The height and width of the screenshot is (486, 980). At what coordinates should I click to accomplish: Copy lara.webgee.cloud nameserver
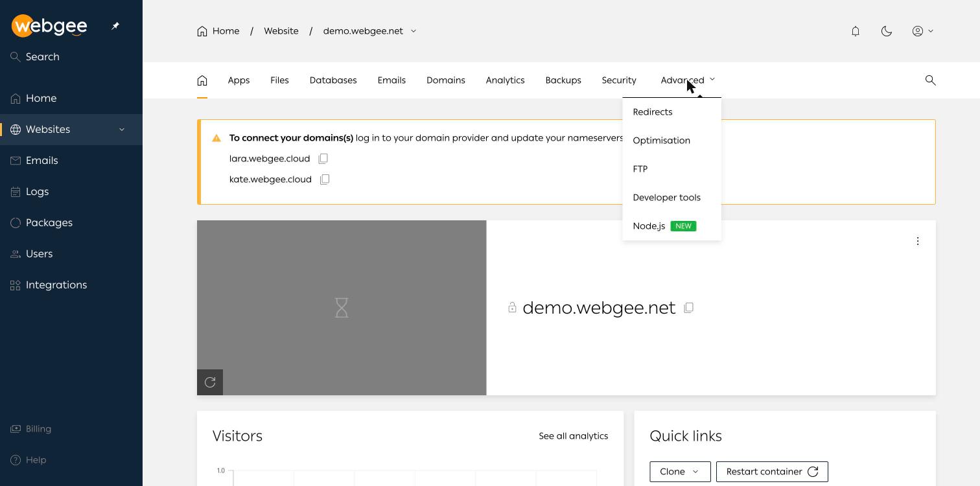(323, 159)
